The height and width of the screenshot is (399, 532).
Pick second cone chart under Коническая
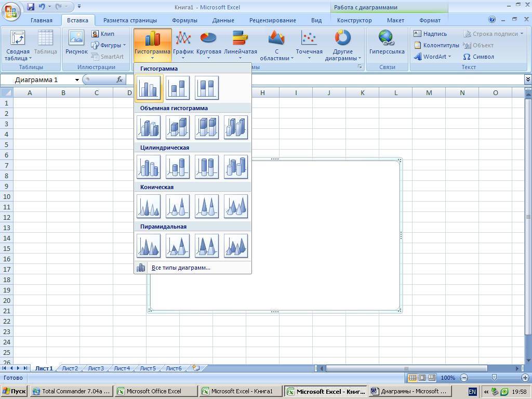pyautogui.click(x=178, y=206)
